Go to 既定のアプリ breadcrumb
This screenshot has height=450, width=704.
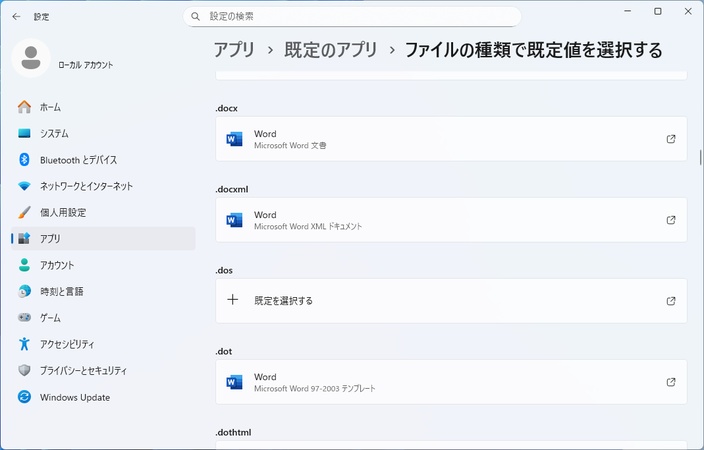tap(330, 50)
